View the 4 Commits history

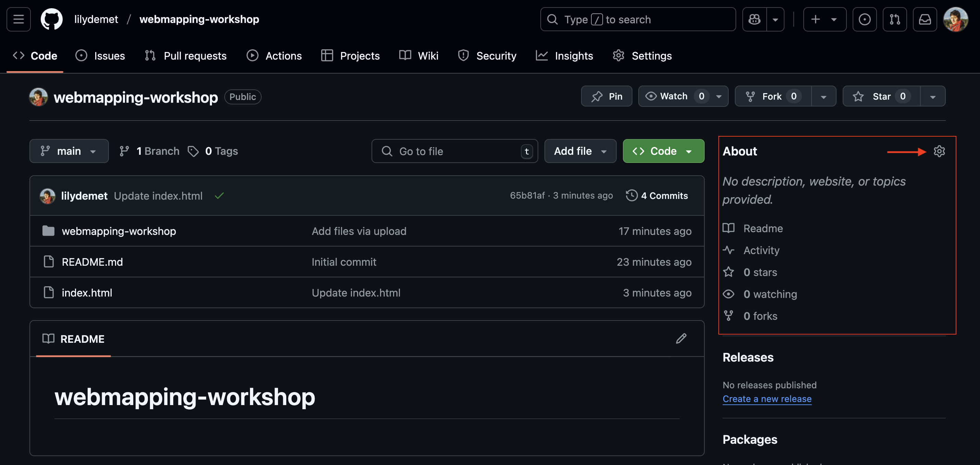tap(657, 196)
